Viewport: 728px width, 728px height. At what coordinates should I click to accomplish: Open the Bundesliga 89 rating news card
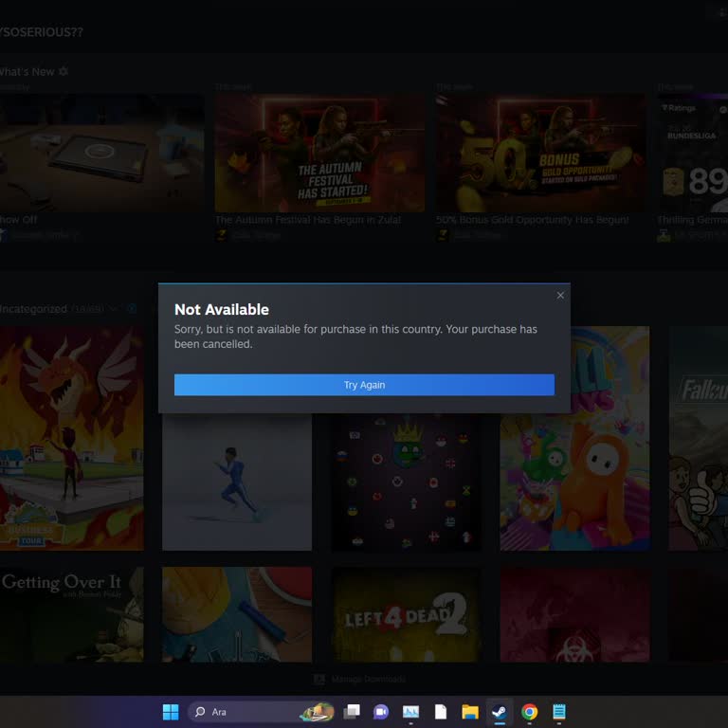coord(692,154)
